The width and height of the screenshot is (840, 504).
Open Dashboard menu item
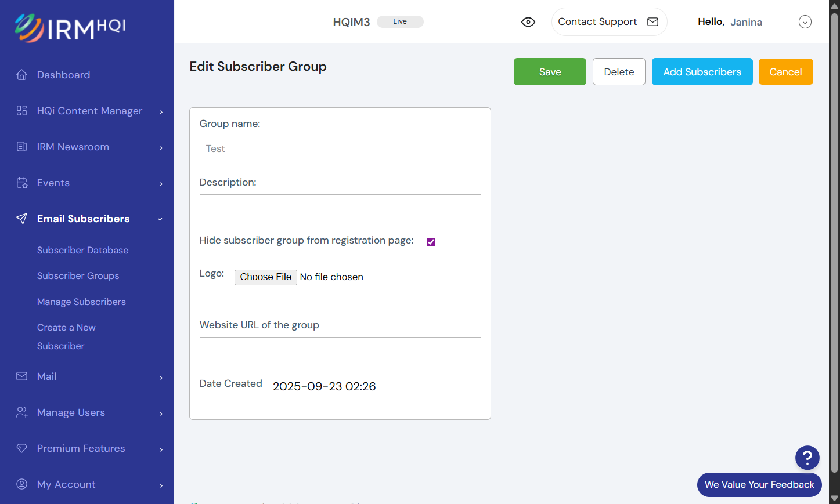[x=63, y=75]
